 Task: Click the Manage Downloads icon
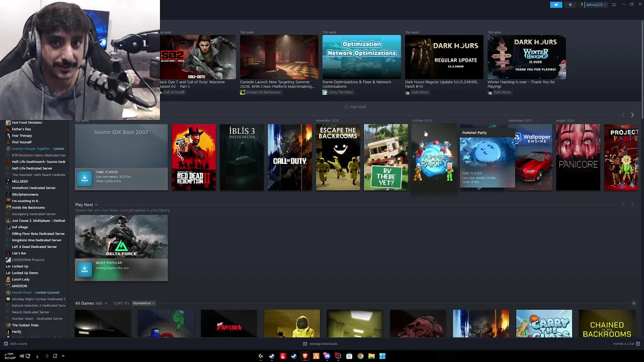pyautogui.click(x=305, y=344)
